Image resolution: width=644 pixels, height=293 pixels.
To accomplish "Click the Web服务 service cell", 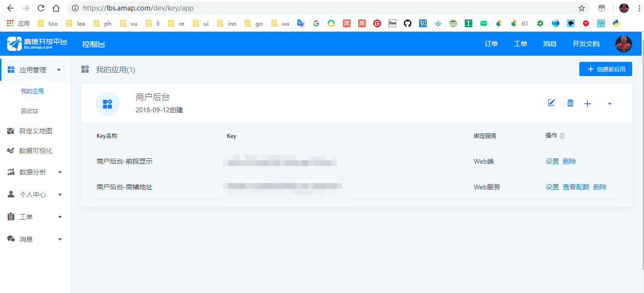I will (x=487, y=187).
